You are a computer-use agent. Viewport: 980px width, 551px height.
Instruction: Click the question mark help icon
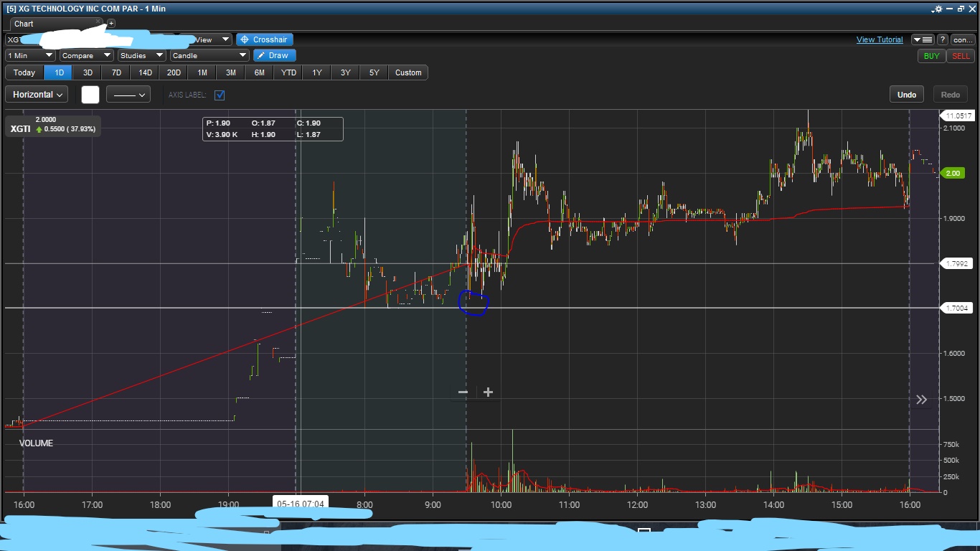[x=943, y=39]
